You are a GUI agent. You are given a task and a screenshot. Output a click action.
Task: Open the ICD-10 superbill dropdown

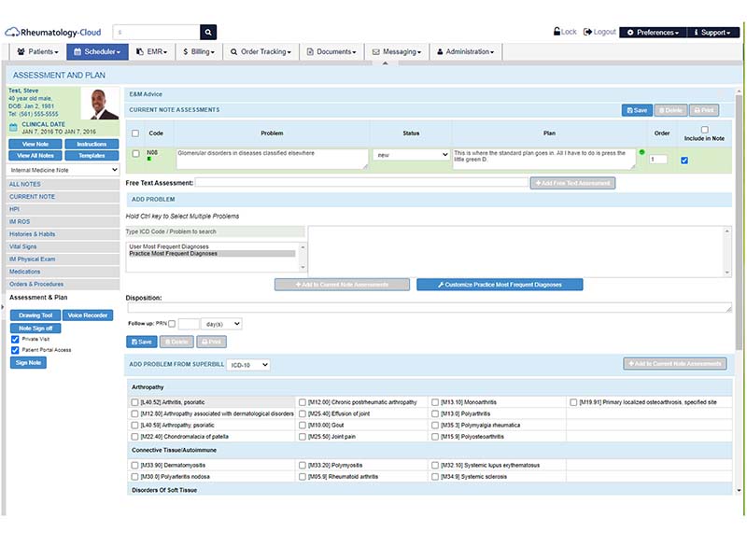click(248, 365)
